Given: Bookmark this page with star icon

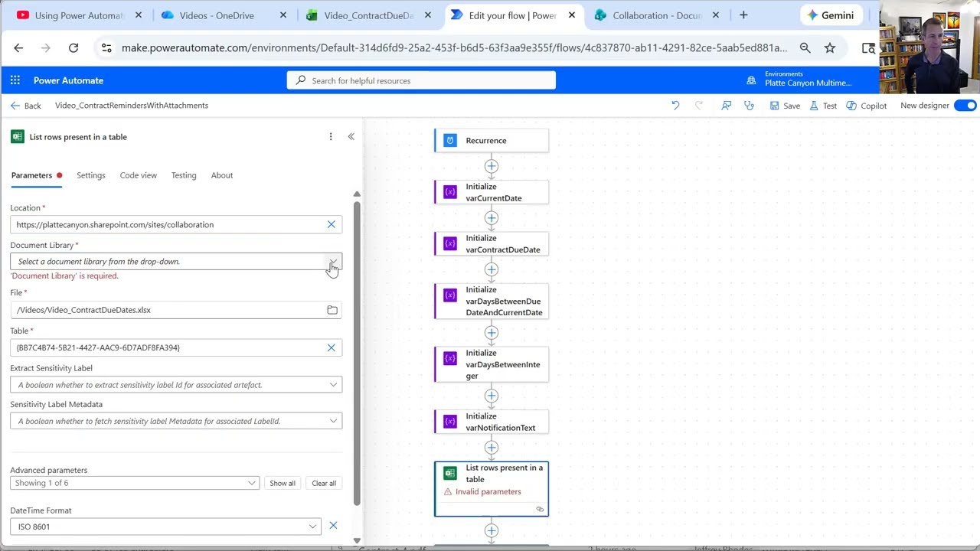Looking at the screenshot, I should coord(830,47).
